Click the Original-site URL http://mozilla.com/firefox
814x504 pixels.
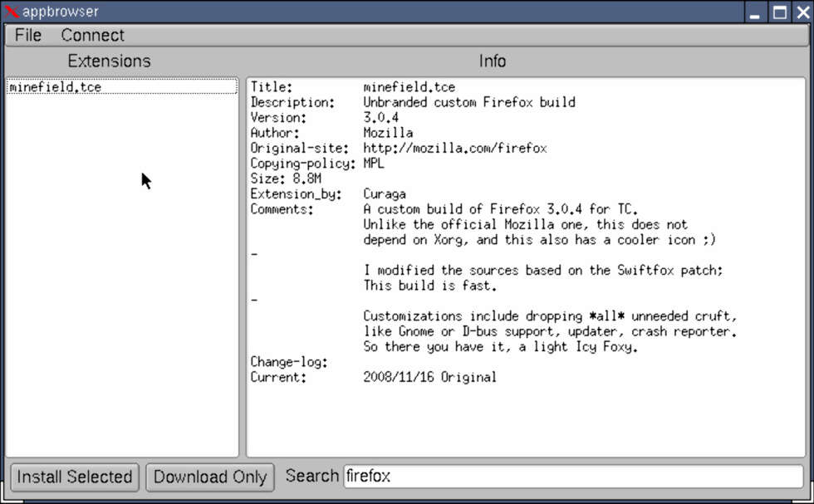coord(455,149)
